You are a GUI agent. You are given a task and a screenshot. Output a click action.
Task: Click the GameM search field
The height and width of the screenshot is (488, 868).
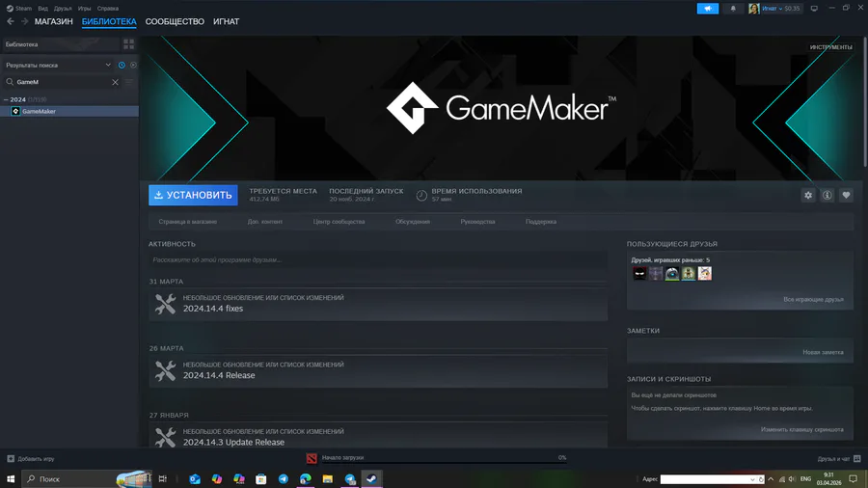63,82
